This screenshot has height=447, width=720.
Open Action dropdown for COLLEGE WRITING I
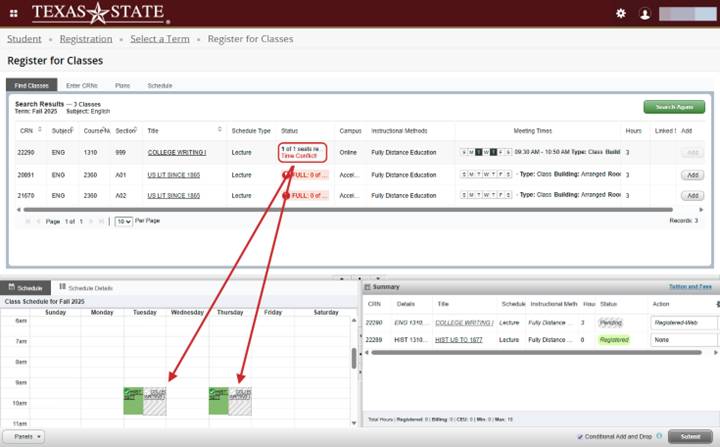683,323
